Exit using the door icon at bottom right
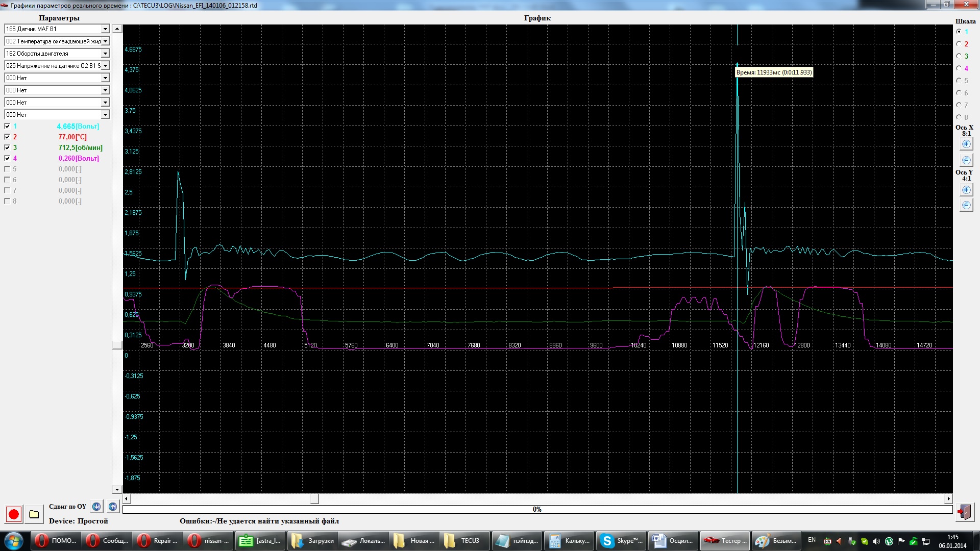This screenshot has width=980, height=551. (x=965, y=512)
